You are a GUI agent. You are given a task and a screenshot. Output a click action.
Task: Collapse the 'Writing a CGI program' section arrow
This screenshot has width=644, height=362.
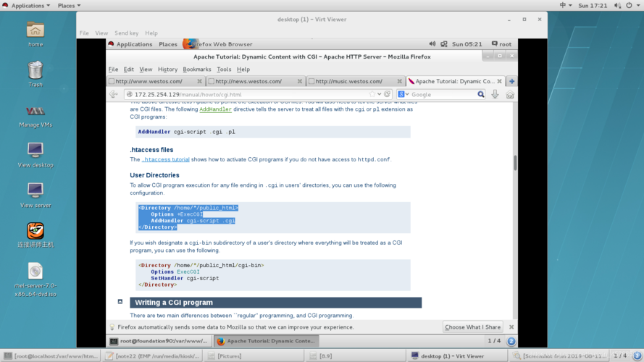click(x=120, y=302)
